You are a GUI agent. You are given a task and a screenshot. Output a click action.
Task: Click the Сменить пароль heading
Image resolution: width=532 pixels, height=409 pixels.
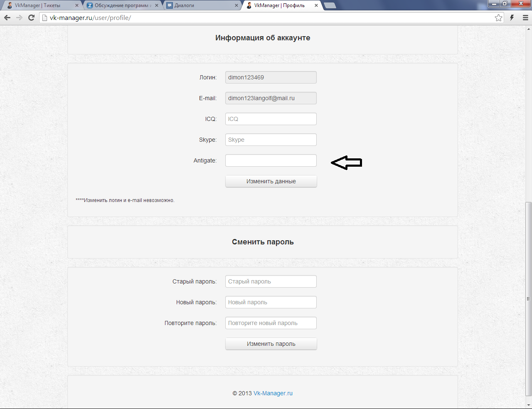(x=263, y=242)
